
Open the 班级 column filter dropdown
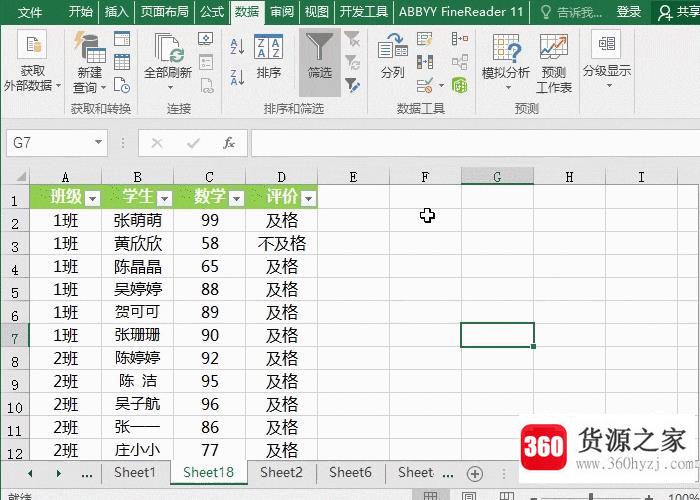(x=92, y=199)
